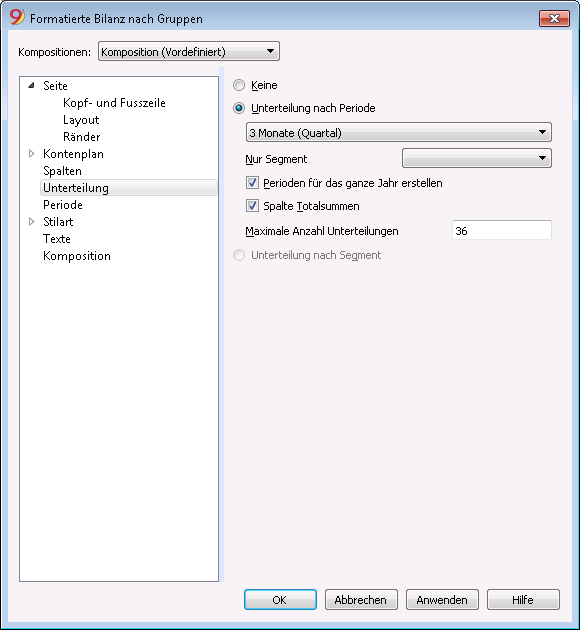Click the Banana 9 app icon in title bar
The image size is (580, 630).
point(17,18)
